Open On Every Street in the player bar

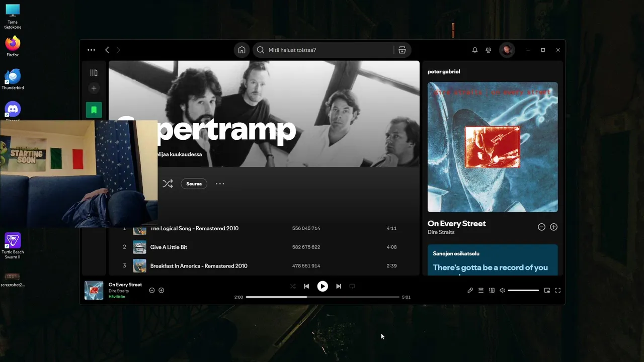125,285
